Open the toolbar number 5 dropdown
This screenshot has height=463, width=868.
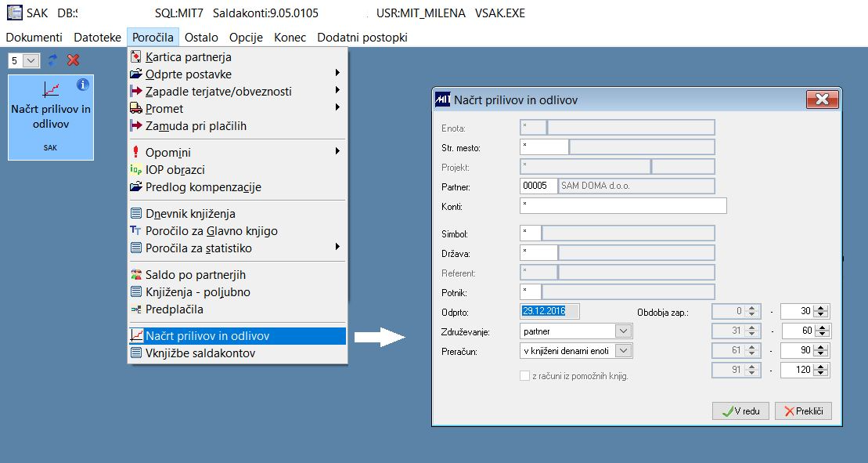(x=31, y=60)
